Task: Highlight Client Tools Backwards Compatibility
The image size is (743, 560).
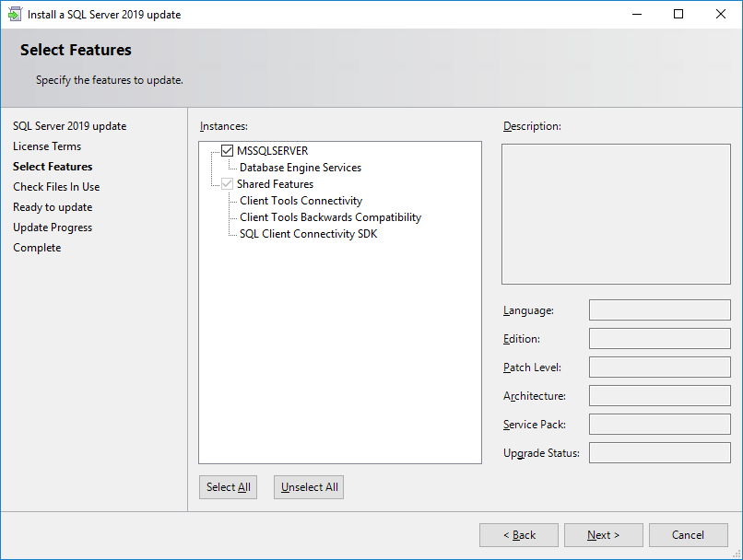Action: coord(329,216)
